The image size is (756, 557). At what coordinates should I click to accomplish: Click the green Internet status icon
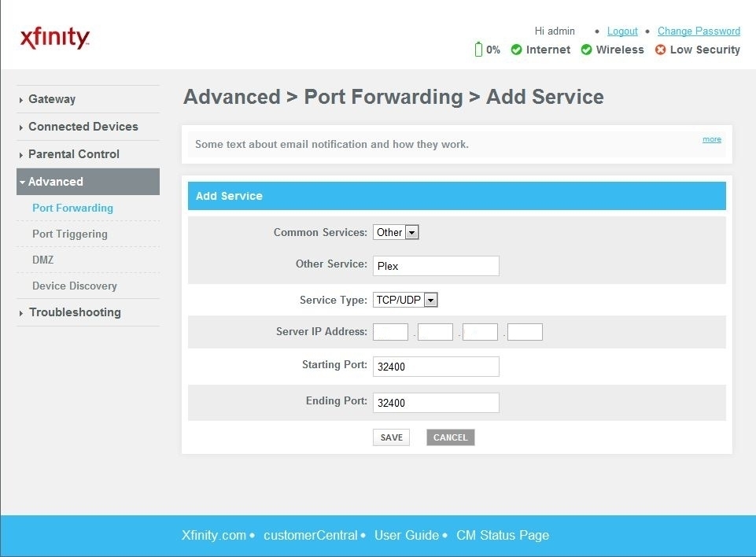(x=517, y=49)
